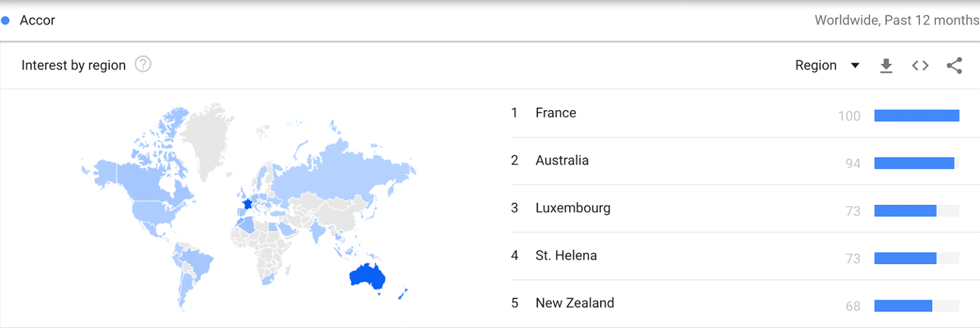Click Australia on the world map

tap(366, 276)
